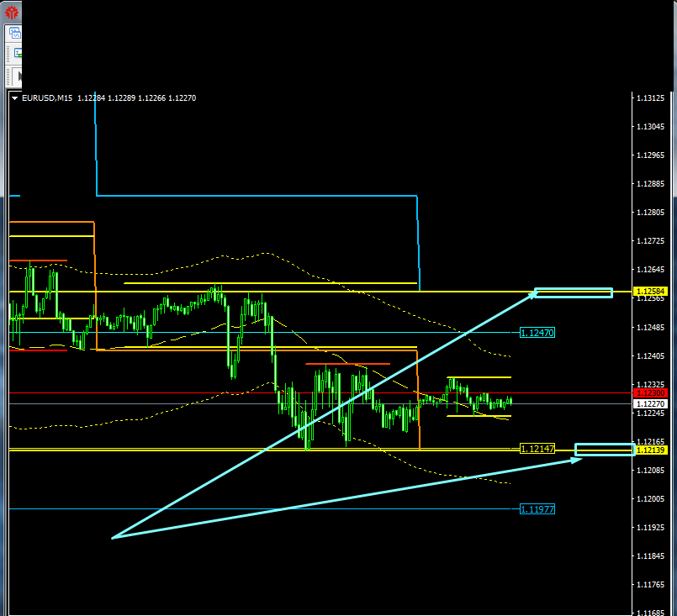Click the EURUSD,M15 chart title text
The width and height of the screenshot is (677, 616).
[x=47, y=98]
